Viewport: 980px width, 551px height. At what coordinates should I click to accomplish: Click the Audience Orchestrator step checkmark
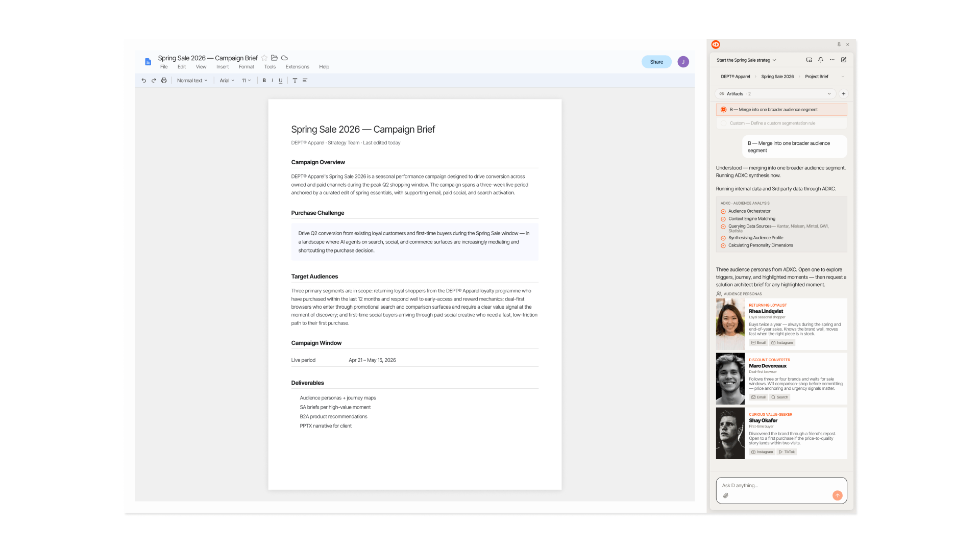pyautogui.click(x=723, y=211)
